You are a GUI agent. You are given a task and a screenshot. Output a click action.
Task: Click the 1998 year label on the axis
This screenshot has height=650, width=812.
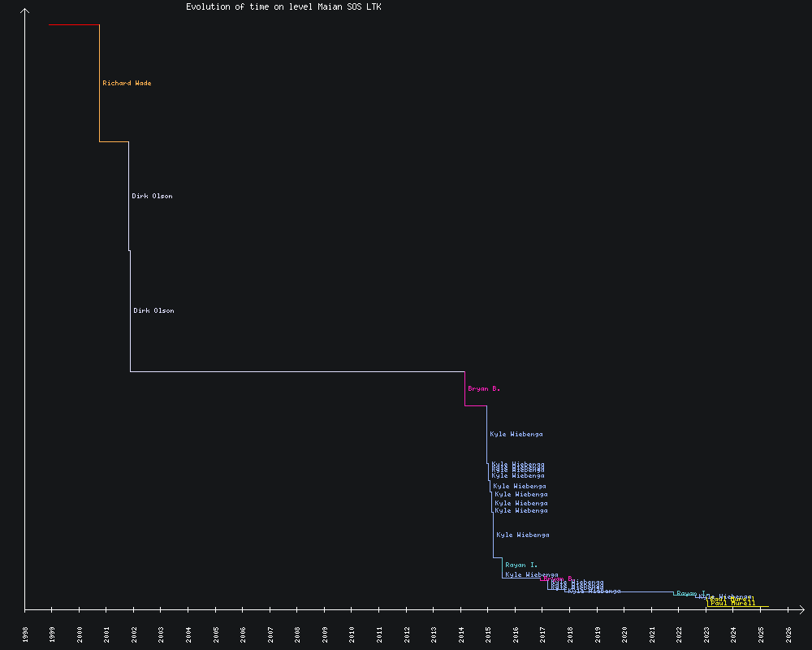coord(25,634)
